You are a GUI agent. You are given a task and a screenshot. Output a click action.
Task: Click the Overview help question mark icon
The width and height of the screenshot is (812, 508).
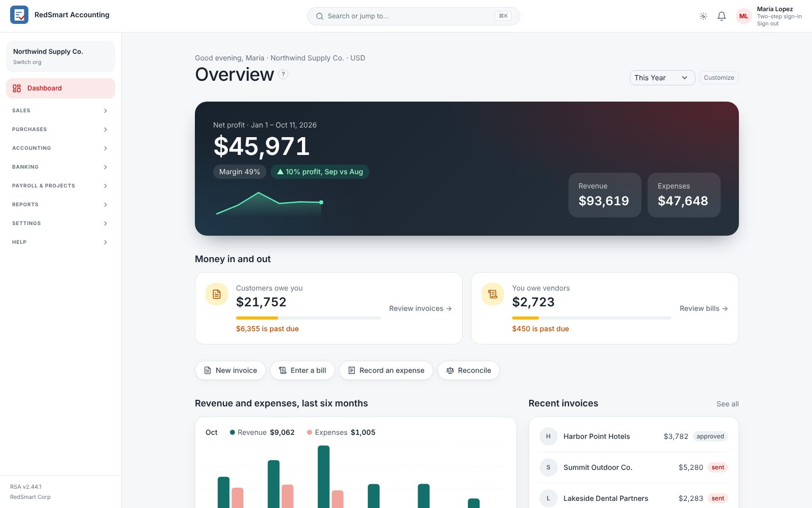tap(283, 74)
